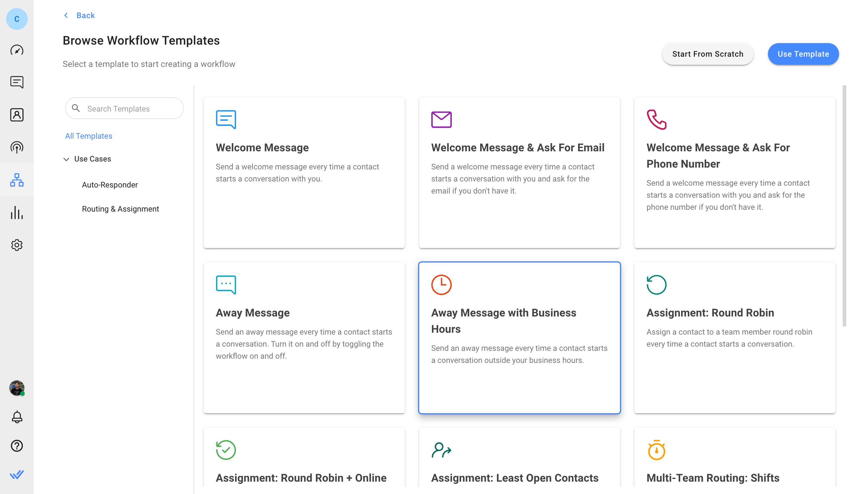
Task: Click the workflow/diagram icon
Action: point(17,180)
